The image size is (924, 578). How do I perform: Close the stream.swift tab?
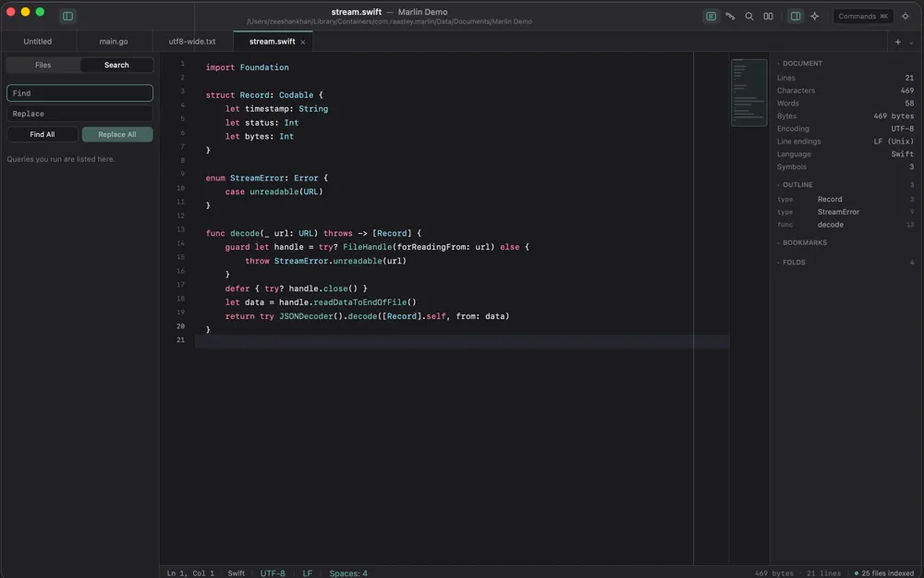(303, 42)
